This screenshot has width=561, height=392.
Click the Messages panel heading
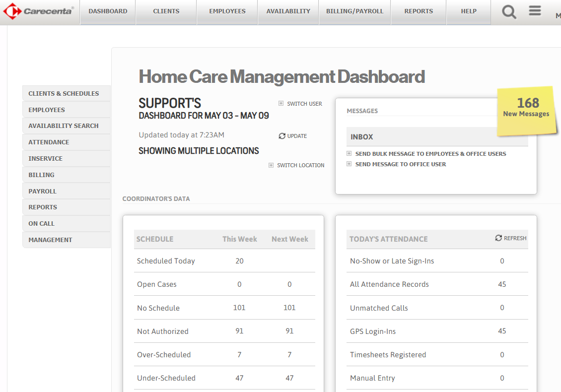pyautogui.click(x=362, y=111)
